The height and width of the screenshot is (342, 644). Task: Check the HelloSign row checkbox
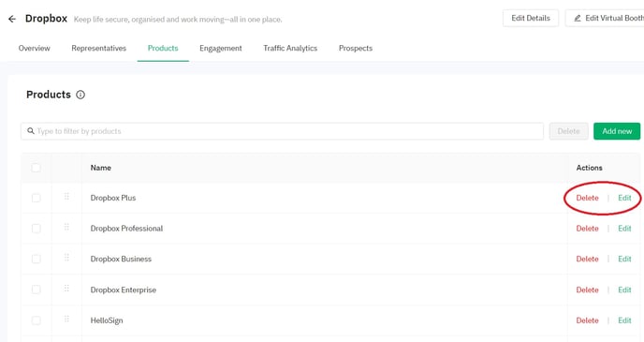pos(37,320)
